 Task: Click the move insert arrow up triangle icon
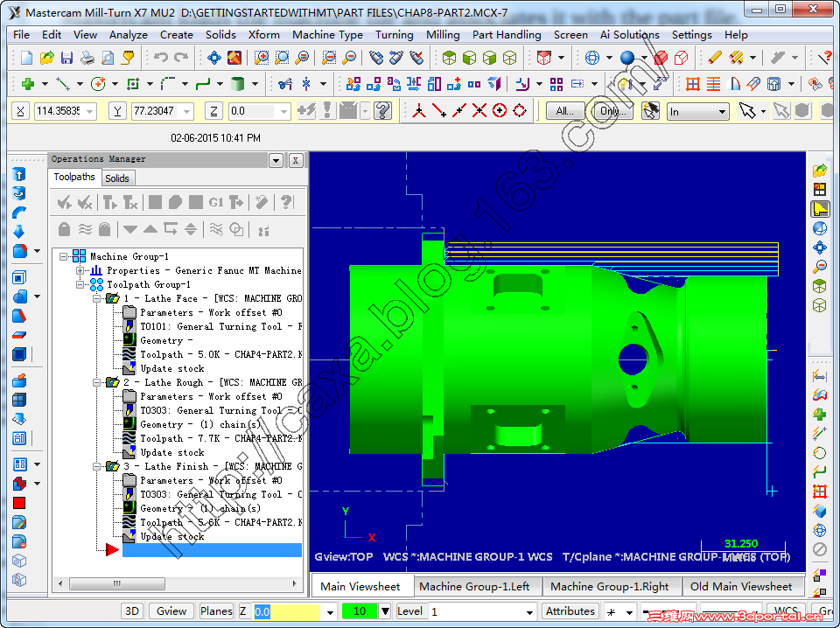[x=150, y=230]
